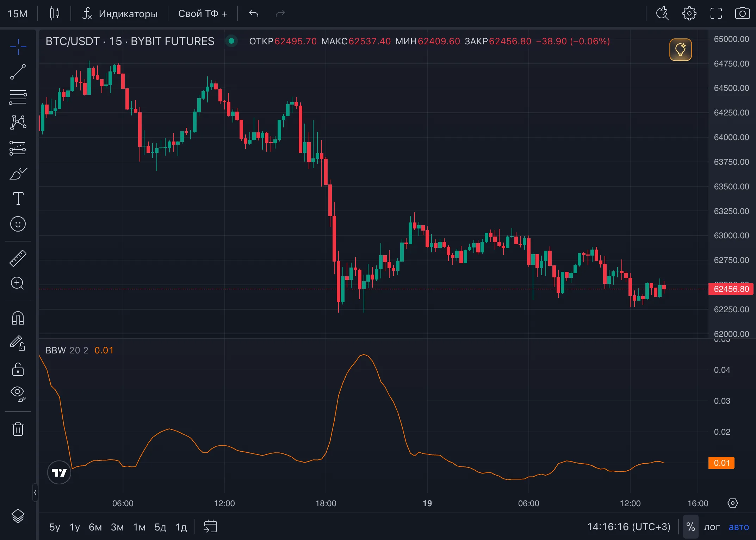Viewport: 756px width, 540px height.
Task: Click the ОТКР open price value 62495.70
Action: [x=295, y=41]
